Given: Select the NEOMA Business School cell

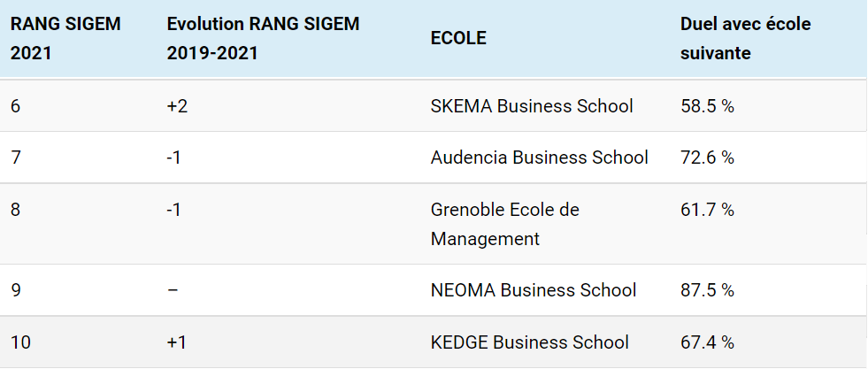Looking at the screenshot, I should [533, 290].
